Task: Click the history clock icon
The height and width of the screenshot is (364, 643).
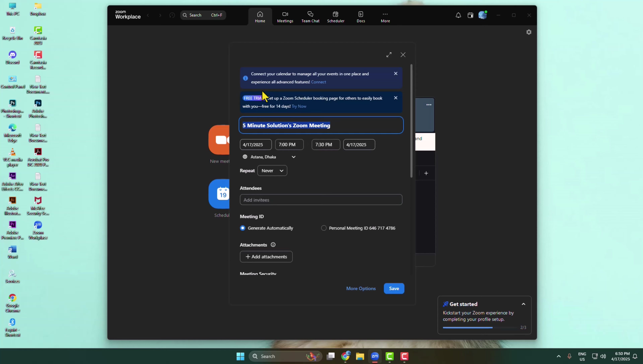Action: click(x=172, y=15)
